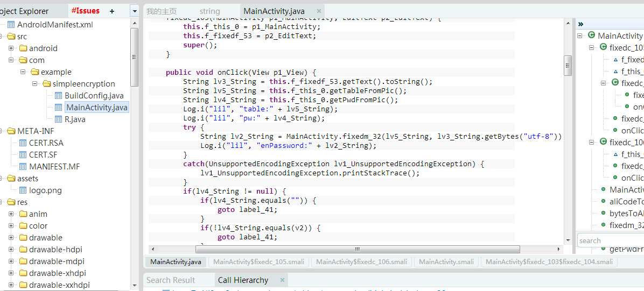Collapse the MainActivity root node in outline
Image resolution: width=644 pixels, height=291 pixels.
point(580,36)
